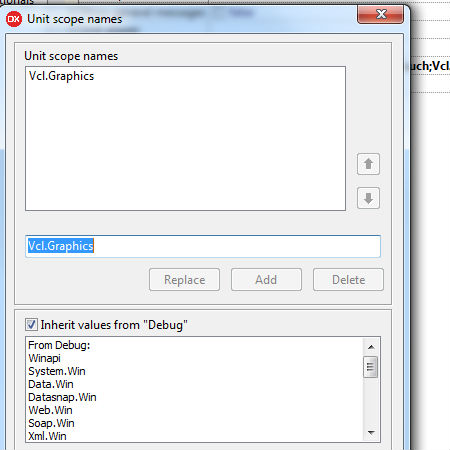Move selected scope name down

tap(368, 198)
